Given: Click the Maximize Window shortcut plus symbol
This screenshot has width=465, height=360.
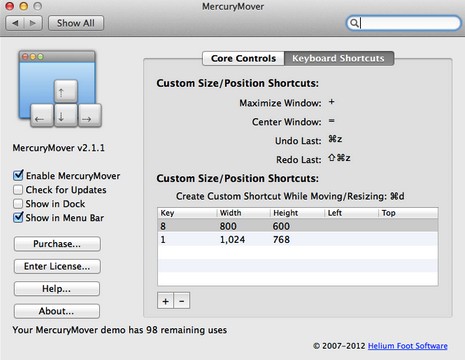Looking at the screenshot, I should coord(331,102).
